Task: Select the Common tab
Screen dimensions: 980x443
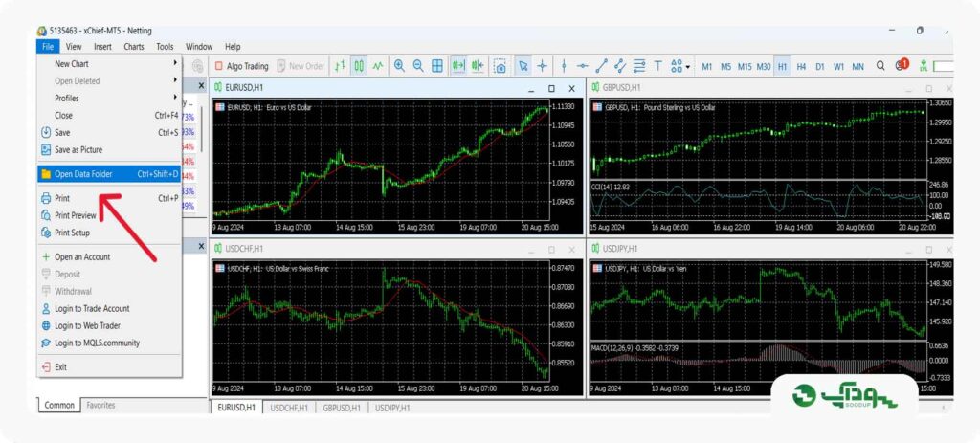Action: click(x=59, y=406)
